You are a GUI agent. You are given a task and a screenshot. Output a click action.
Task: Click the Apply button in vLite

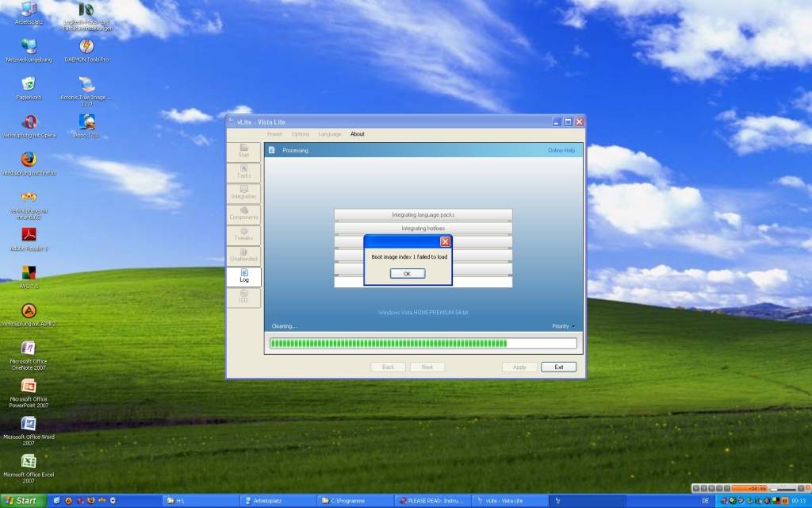click(x=519, y=367)
